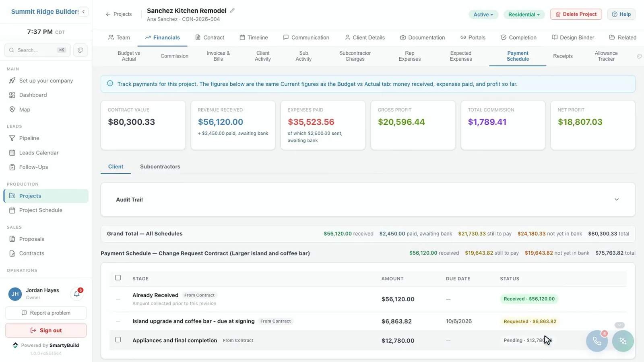Open the AI sparkle assistant button
The width and height of the screenshot is (644, 362).
pos(623,341)
